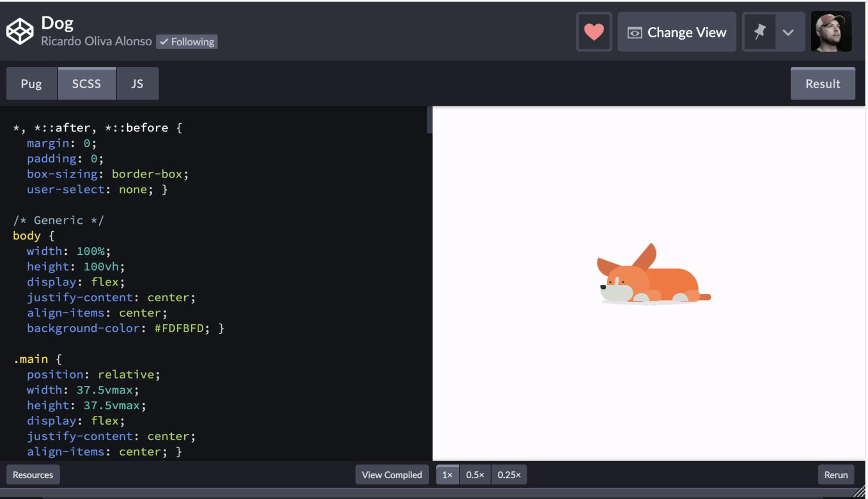Toggle preview scale to 0.25x
The width and height of the screenshot is (868, 499).
tap(509, 475)
